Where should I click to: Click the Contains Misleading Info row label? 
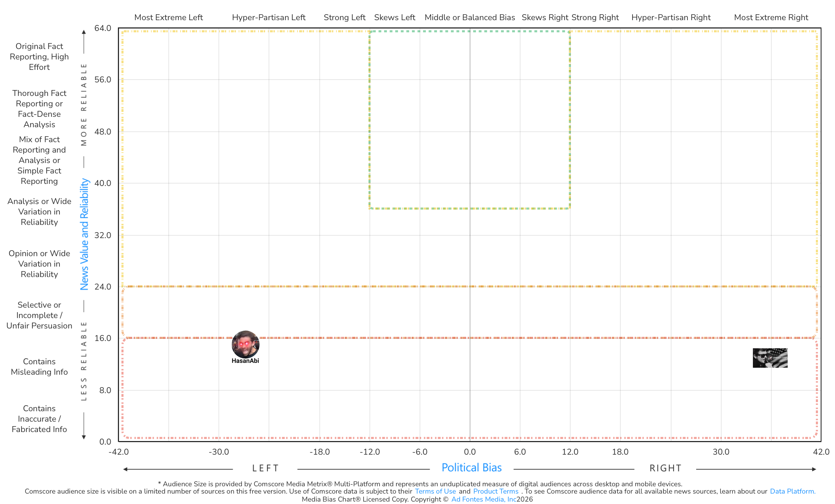tap(39, 367)
